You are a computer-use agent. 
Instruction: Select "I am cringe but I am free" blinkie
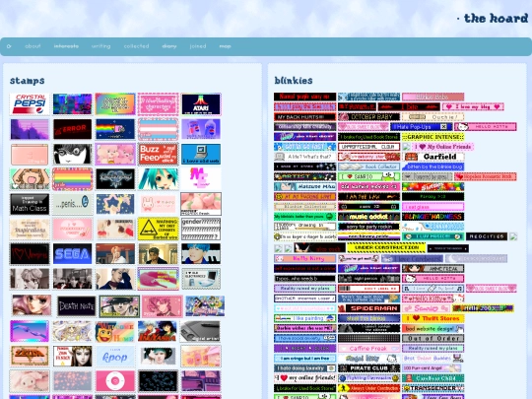tap(304, 359)
